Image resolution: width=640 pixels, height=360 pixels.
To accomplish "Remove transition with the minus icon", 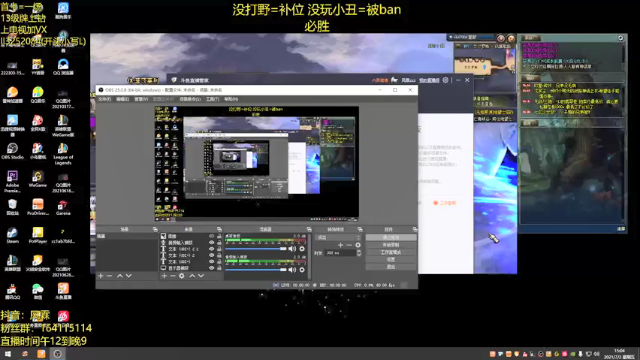I will coord(349,245).
